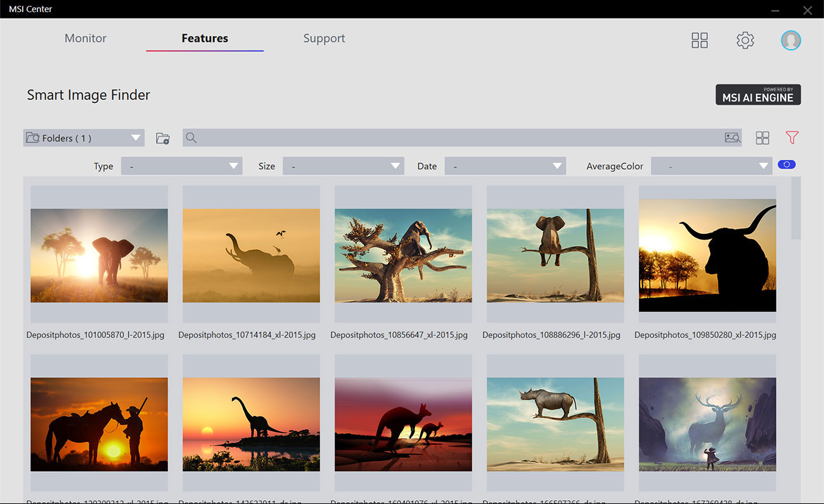Select elephant seated on branch thumbnail
Screen dimensions: 824x504
[555, 255]
